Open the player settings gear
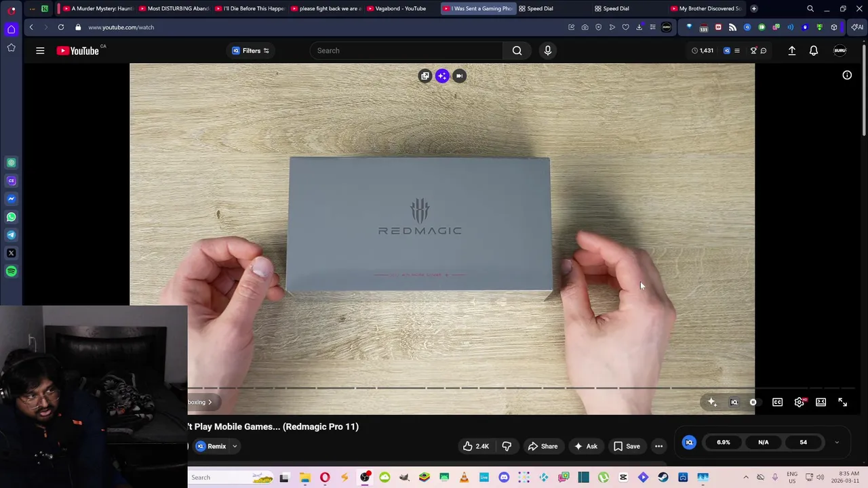 800,402
